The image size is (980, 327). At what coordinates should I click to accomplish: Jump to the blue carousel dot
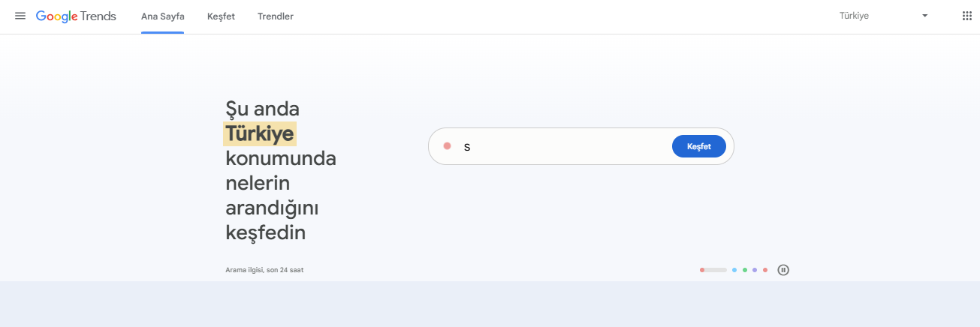point(734,270)
